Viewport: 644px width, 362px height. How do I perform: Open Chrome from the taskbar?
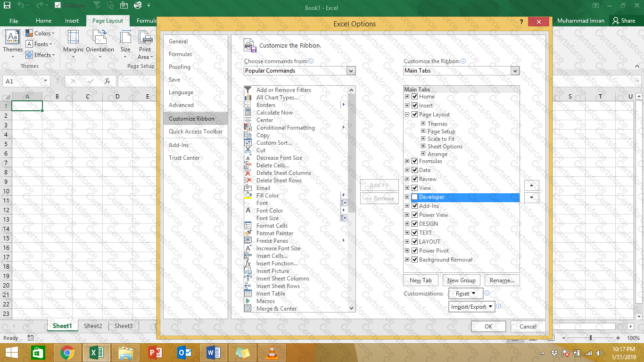(67, 353)
